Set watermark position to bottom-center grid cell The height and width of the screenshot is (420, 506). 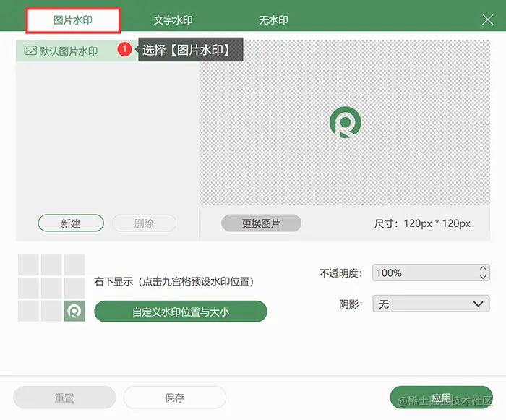[51, 311]
